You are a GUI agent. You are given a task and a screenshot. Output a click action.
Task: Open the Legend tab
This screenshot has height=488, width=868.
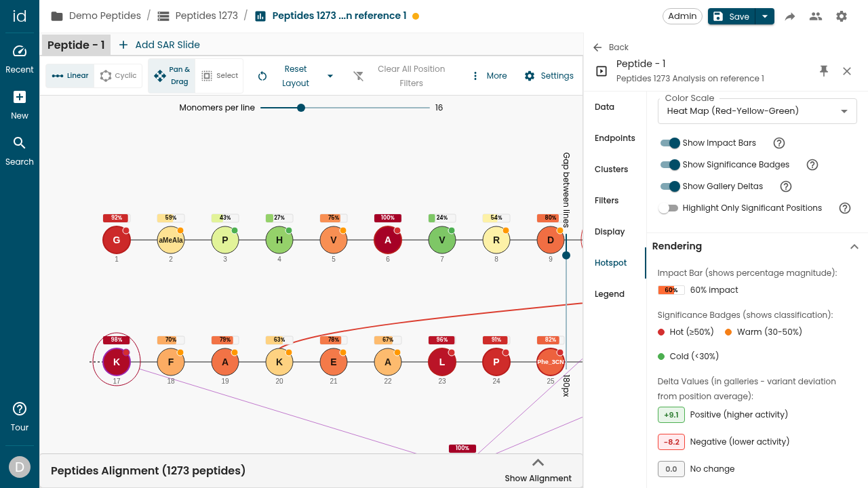click(609, 294)
